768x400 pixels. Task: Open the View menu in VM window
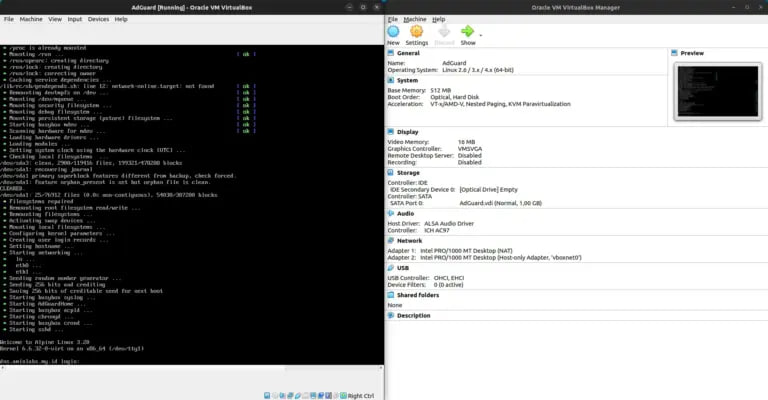coord(55,19)
